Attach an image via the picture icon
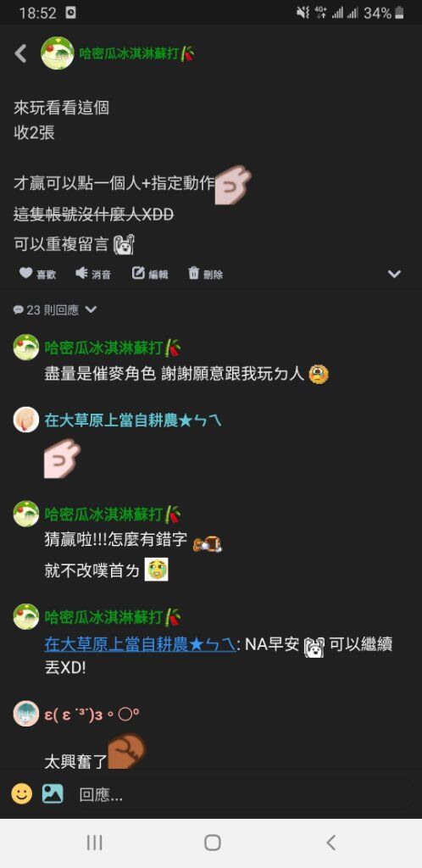Screen dimensions: 422x868 tap(53, 794)
